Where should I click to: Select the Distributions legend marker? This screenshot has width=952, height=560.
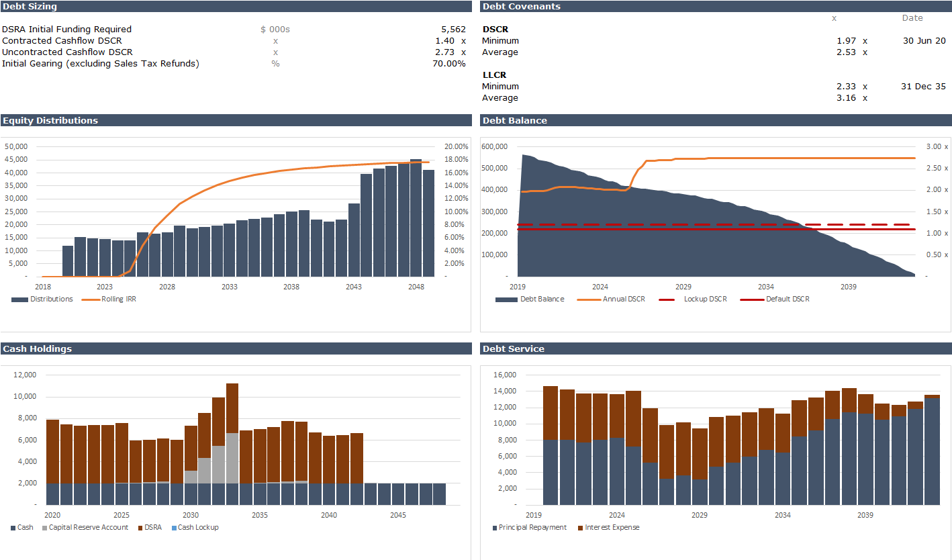21,299
